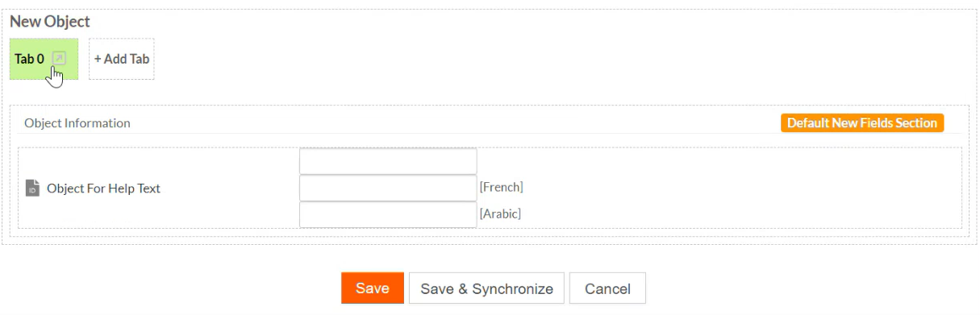Click the + Add Tab box
Image resolution: width=980 pixels, height=315 pixels.
[x=121, y=59]
